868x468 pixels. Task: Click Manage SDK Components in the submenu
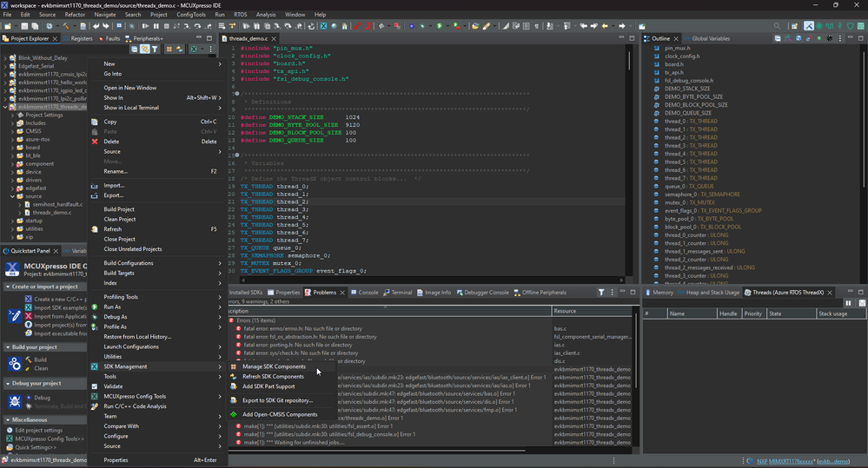pyautogui.click(x=274, y=366)
